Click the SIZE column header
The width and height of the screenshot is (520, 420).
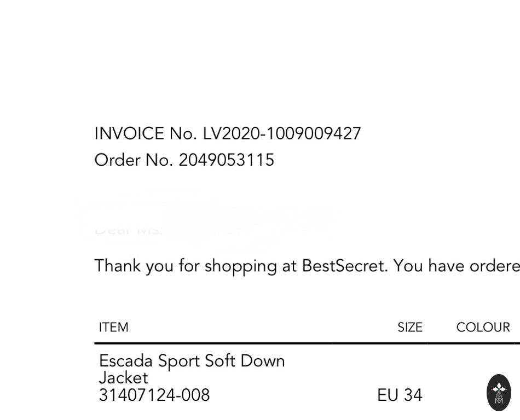coord(409,328)
